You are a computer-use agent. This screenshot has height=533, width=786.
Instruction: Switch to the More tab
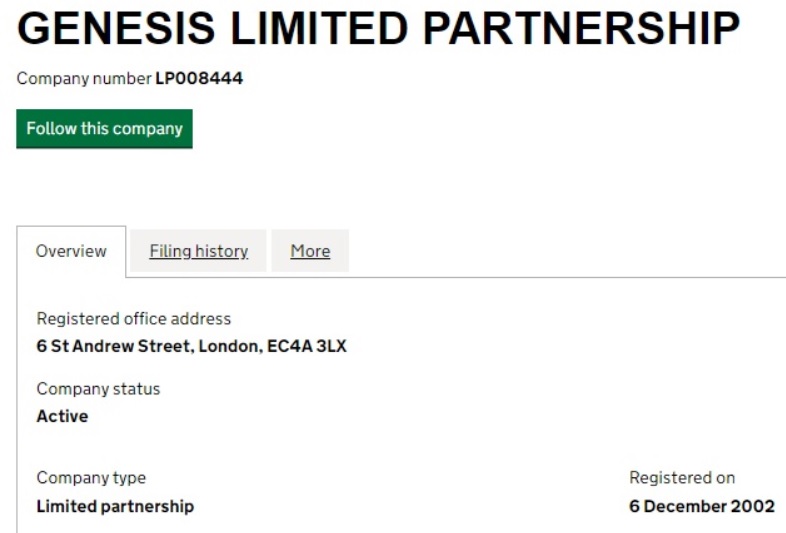[x=310, y=251]
